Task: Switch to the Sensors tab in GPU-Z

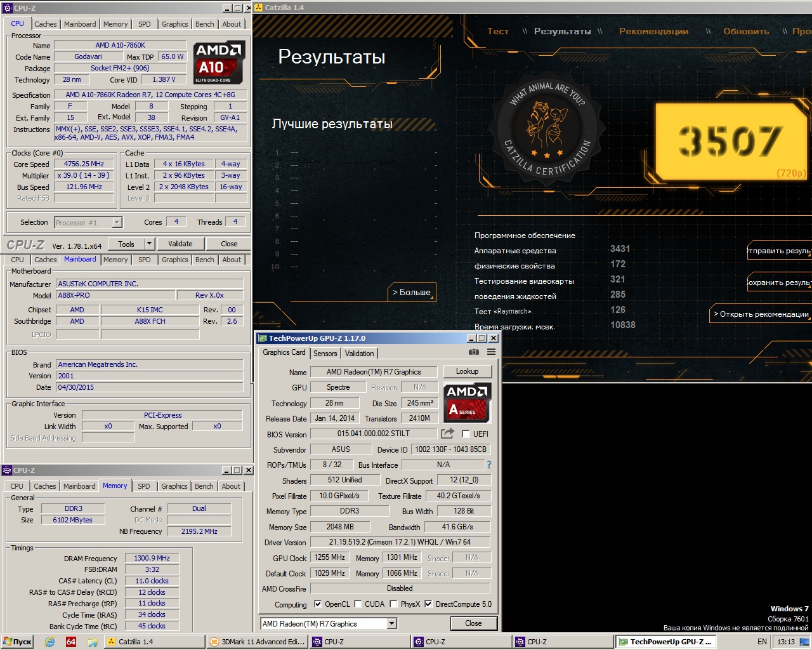Action: click(x=325, y=354)
